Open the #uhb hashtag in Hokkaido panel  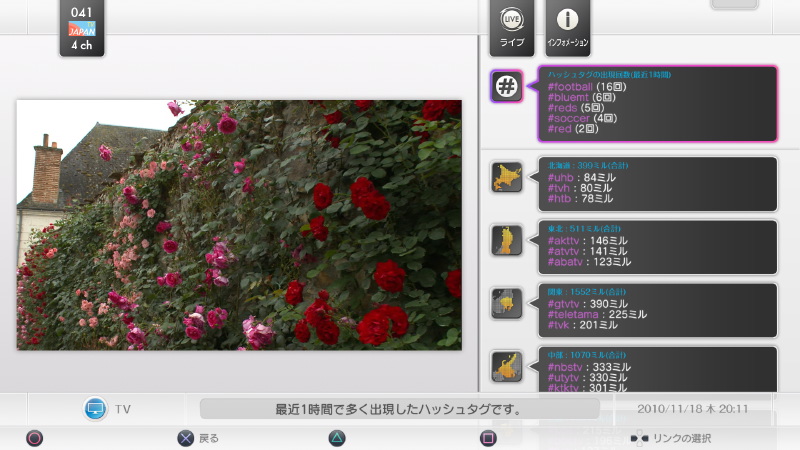[x=563, y=177]
